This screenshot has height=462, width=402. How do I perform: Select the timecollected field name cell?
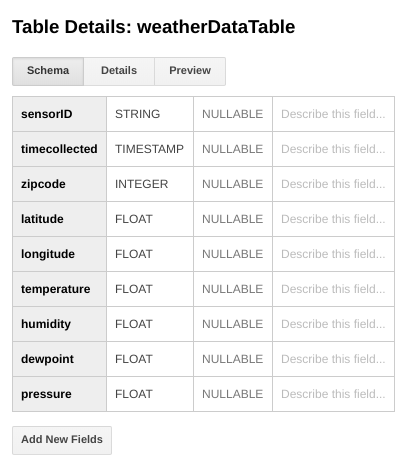coord(60,149)
